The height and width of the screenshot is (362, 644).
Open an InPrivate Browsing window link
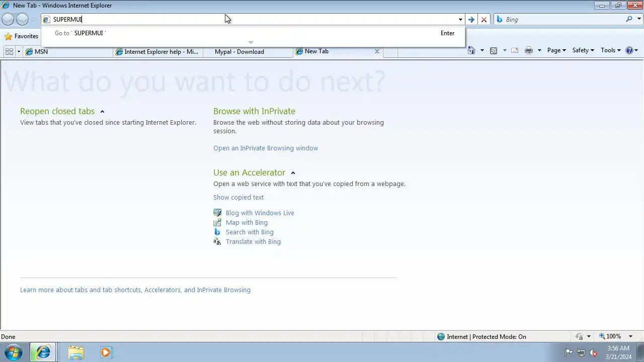(x=266, y=148)
